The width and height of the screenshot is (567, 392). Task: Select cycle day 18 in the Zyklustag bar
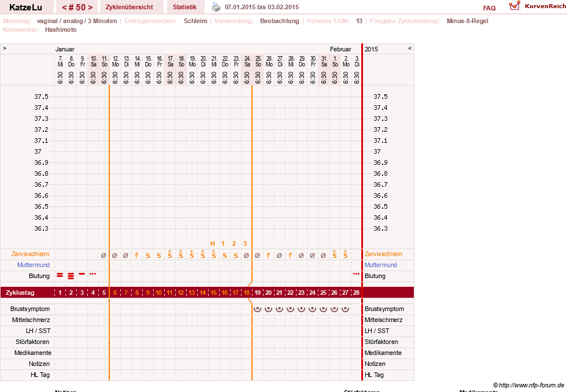coord(247,293)
